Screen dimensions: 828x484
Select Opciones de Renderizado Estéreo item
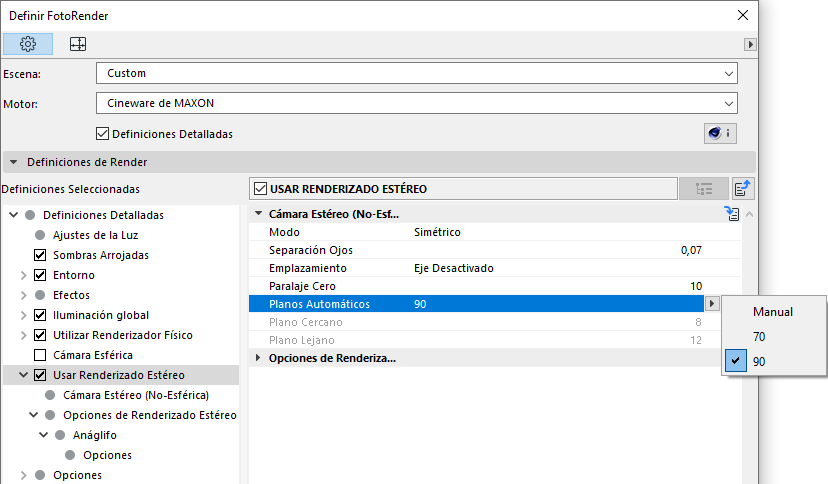(150, 415)
